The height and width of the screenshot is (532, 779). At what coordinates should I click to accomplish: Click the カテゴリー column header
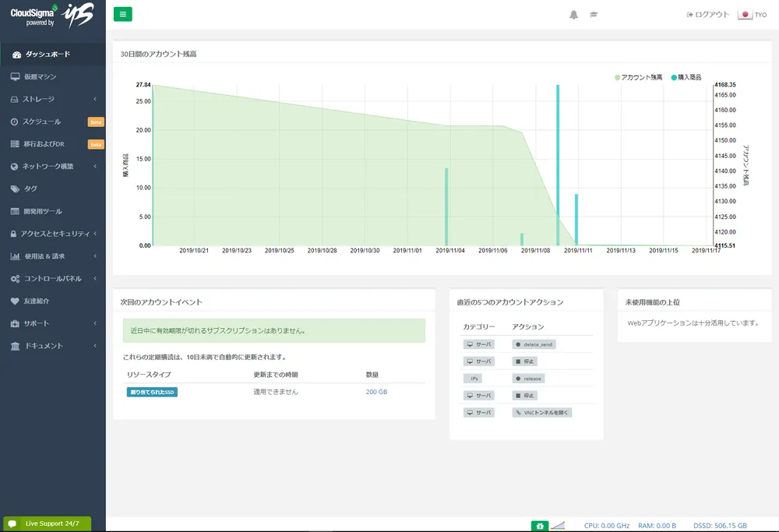coord(479,327)
